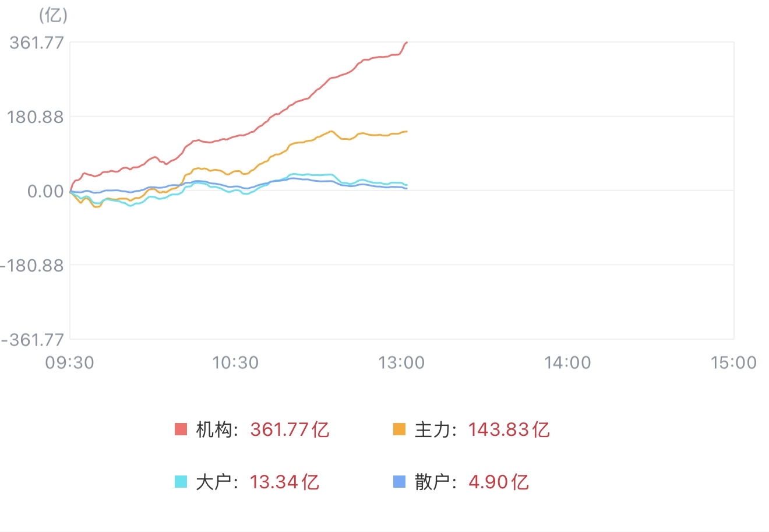Click the red 机构 legend swatch
The height and width of the screenshot is (532, 769).
pyautogui.click(x=181, y=429)
